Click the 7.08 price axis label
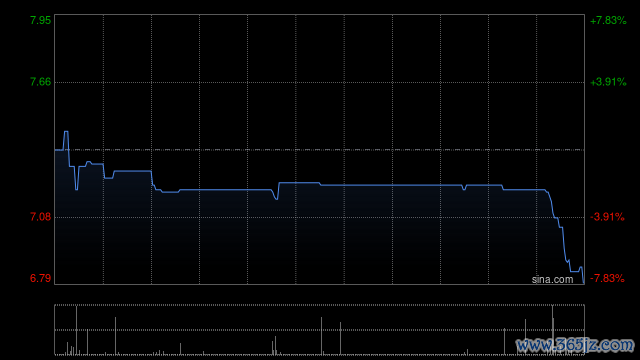 click(40, 217)
